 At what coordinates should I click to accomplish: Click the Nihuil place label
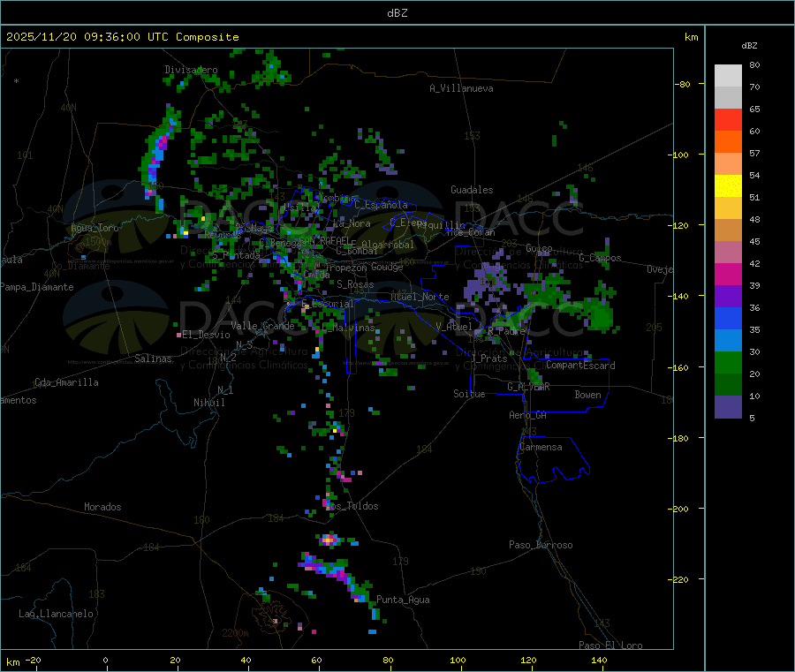coord(209,403)
